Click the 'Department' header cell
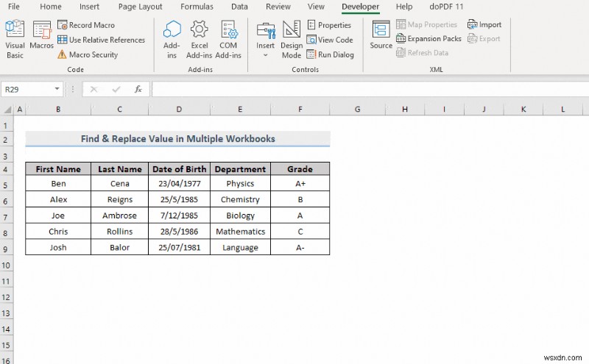589x364 pixels. point(240,169)
